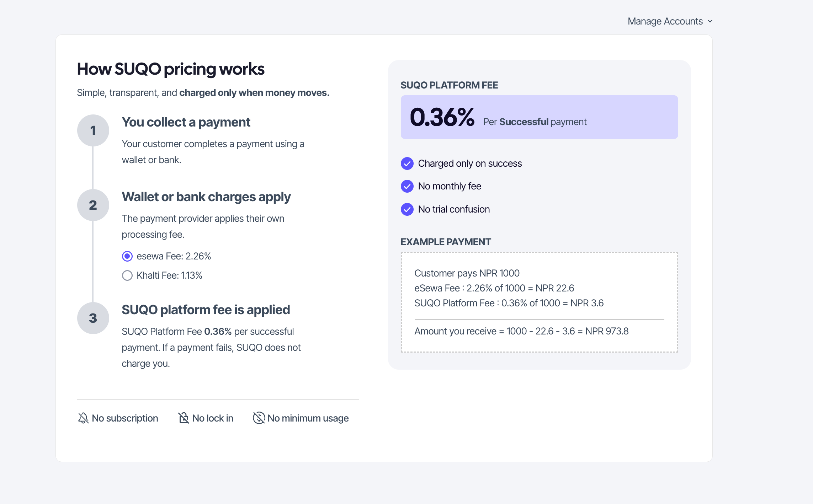Image resolution: width=813 pixels, height=504 pixels.
Task: Click the step 3 number circle
Action: pos(93,318)
